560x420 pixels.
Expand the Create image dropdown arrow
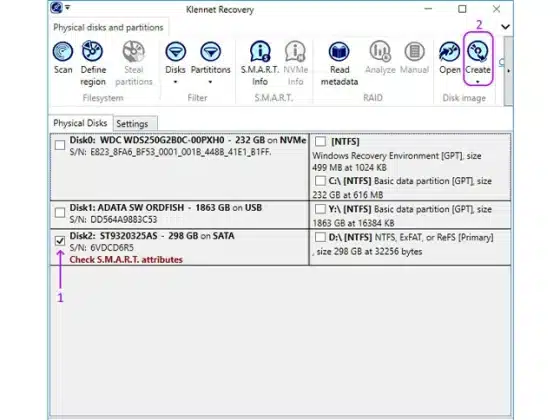[x=478, y=82]
